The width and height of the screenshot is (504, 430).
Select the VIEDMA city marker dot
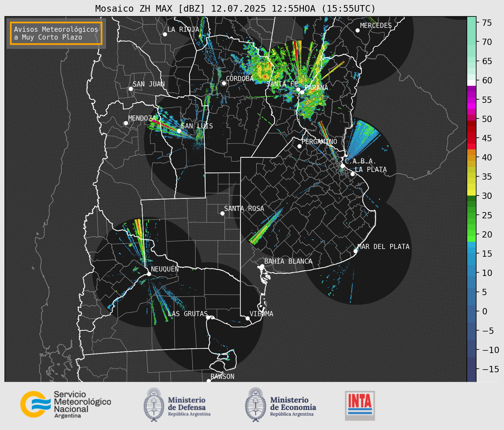[x=247, y=318]
